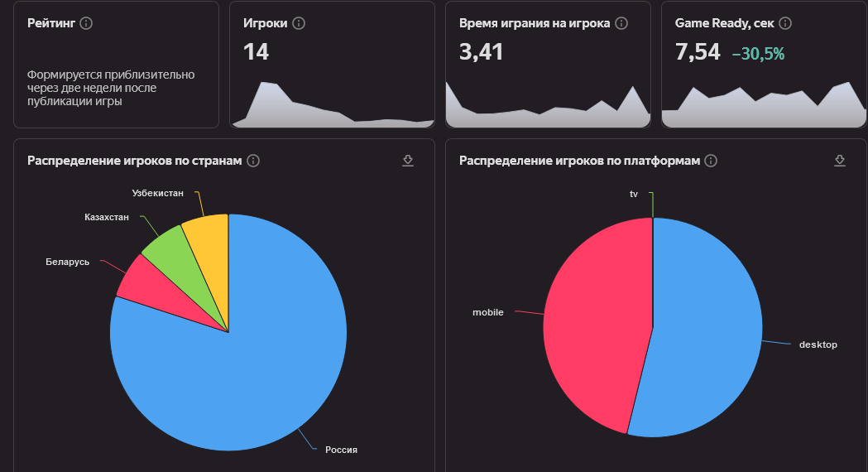
Task: Click the info icon next to Рейтинг
Action: [x=86, y=23]
